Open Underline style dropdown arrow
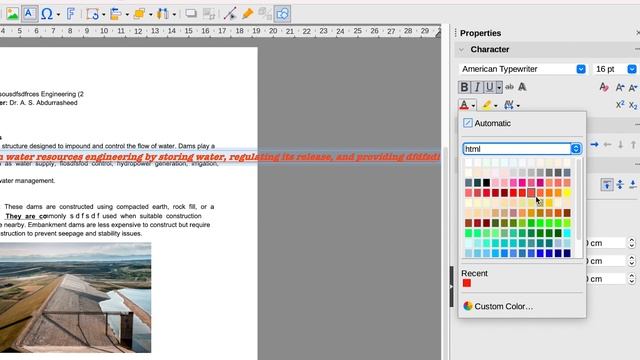Viewport: 640px width, 360px height. tap(499, 87)
